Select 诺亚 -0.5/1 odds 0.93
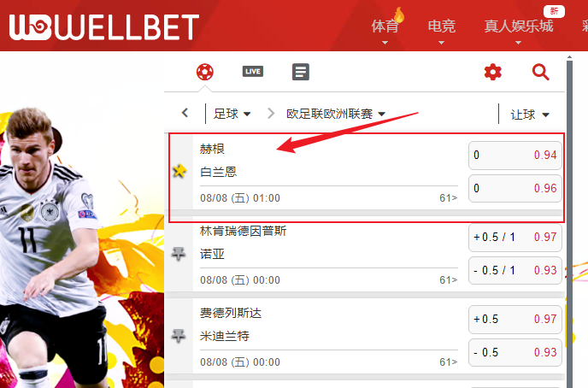This screenshot has height=388, width=588. pyautogui.click(x=515, y=270)
